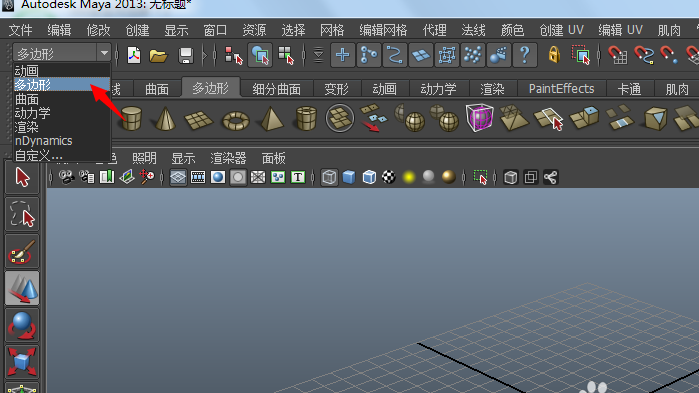Toggle the surfaces selection mask icon
This screenshot has width=699, height=393.
point(420,55)
